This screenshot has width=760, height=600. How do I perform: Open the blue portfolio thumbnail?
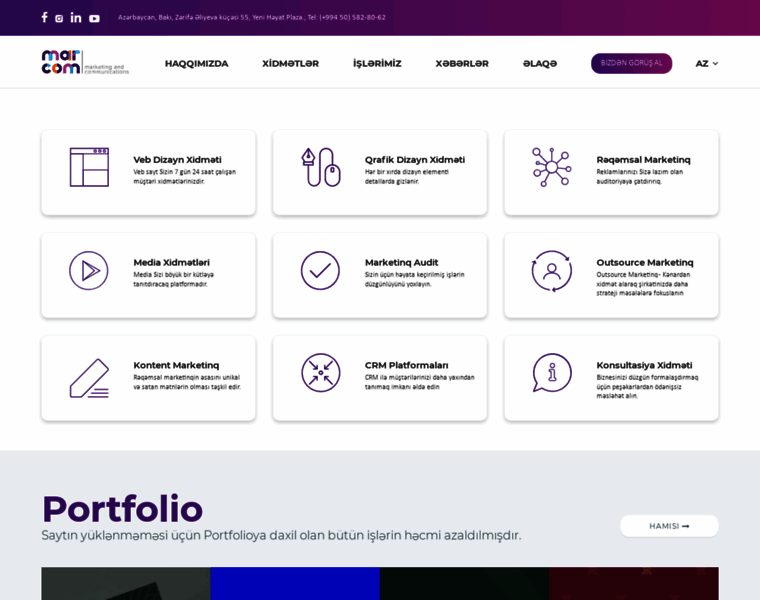pyautogui.click(x=295, y=584)
